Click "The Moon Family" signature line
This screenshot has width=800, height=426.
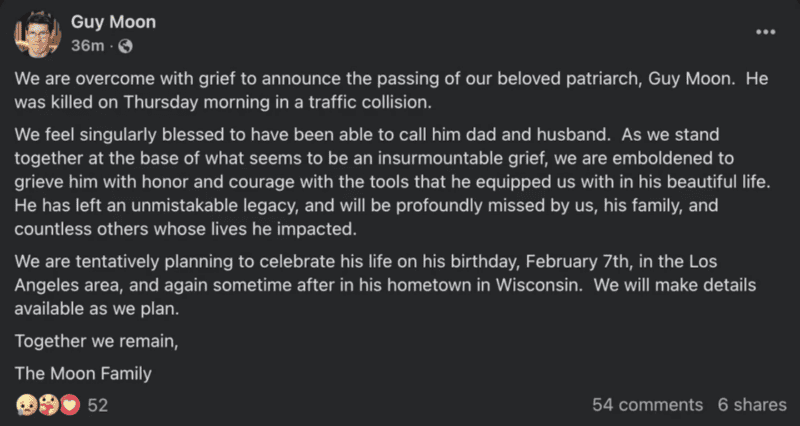click(82, 373)
